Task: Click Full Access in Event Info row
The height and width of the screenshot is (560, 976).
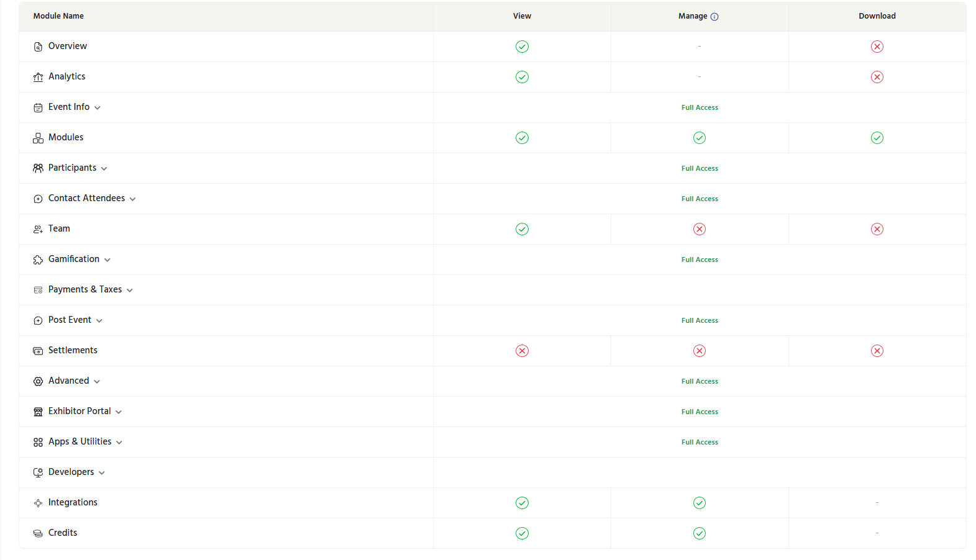Action: (700, 107)
